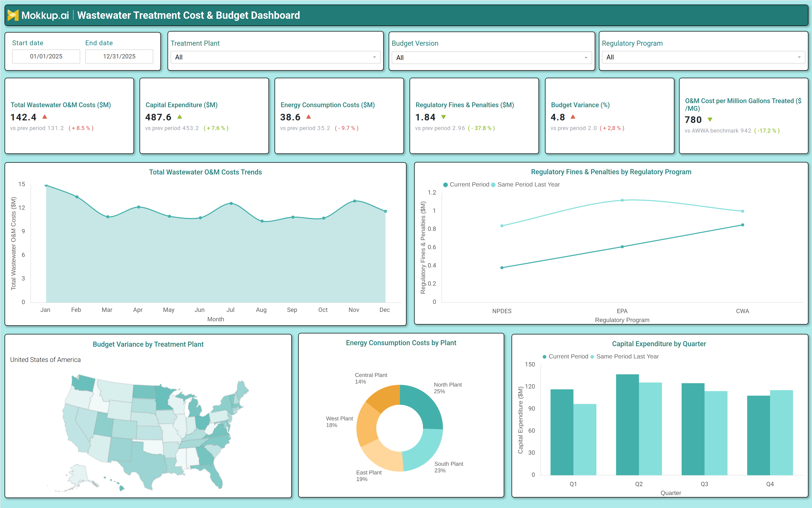Click the (-37.8%) change value
Viewport: 812px width, 508px height.
coord(481,128)
